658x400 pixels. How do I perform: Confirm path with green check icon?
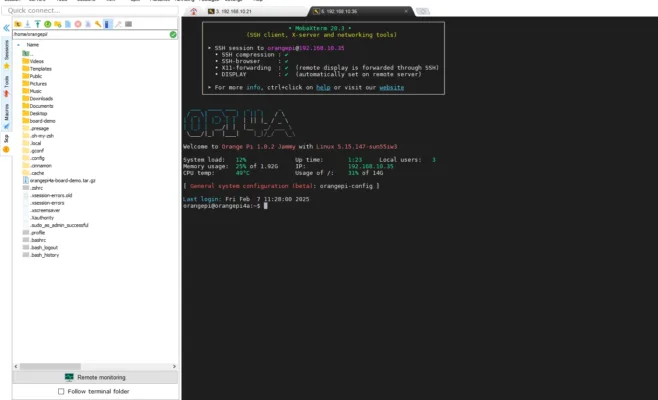coord(173,34)
